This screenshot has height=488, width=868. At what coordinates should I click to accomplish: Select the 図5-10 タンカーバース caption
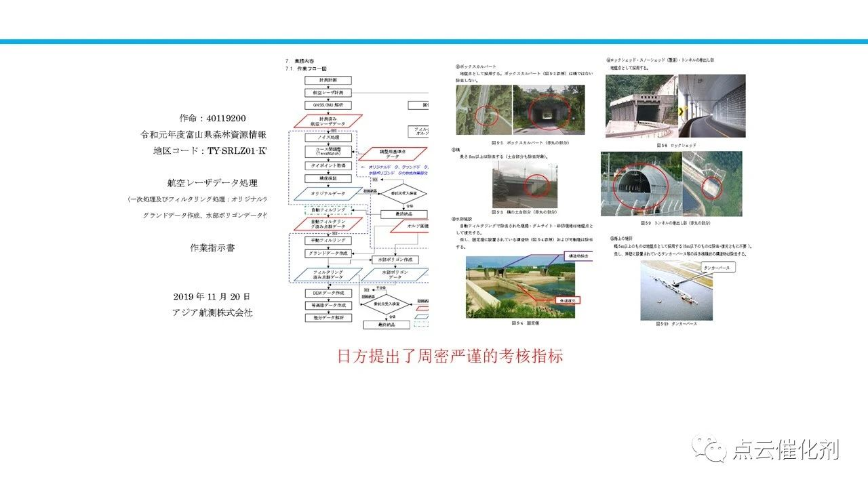(676, 324)
